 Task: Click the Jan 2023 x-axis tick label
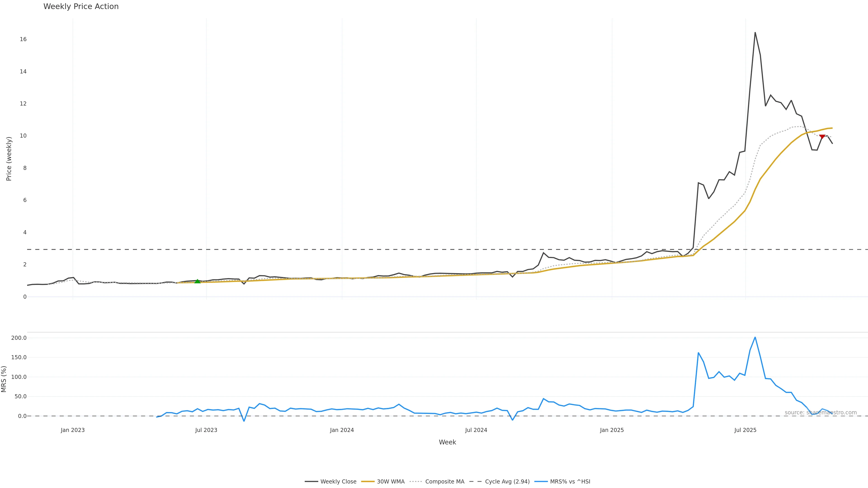coord(73,430)
